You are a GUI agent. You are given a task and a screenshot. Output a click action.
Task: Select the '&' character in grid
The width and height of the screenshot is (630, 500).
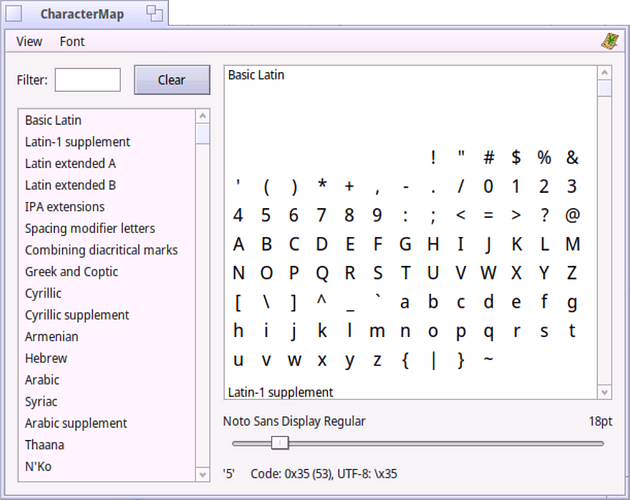coord(572,158)
